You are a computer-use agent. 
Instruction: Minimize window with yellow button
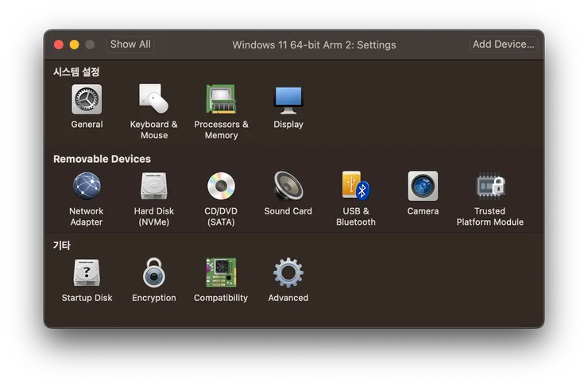(x=74, y=45)
